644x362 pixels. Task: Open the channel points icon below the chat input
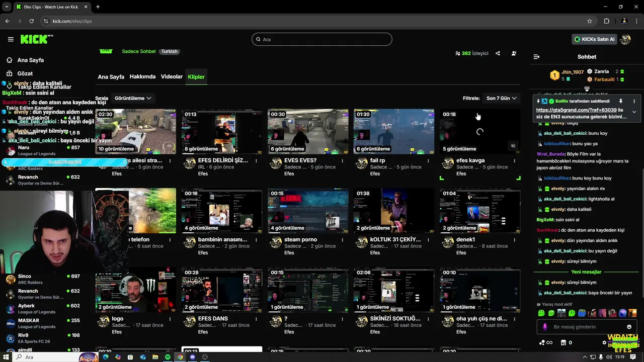click(545, 343)
